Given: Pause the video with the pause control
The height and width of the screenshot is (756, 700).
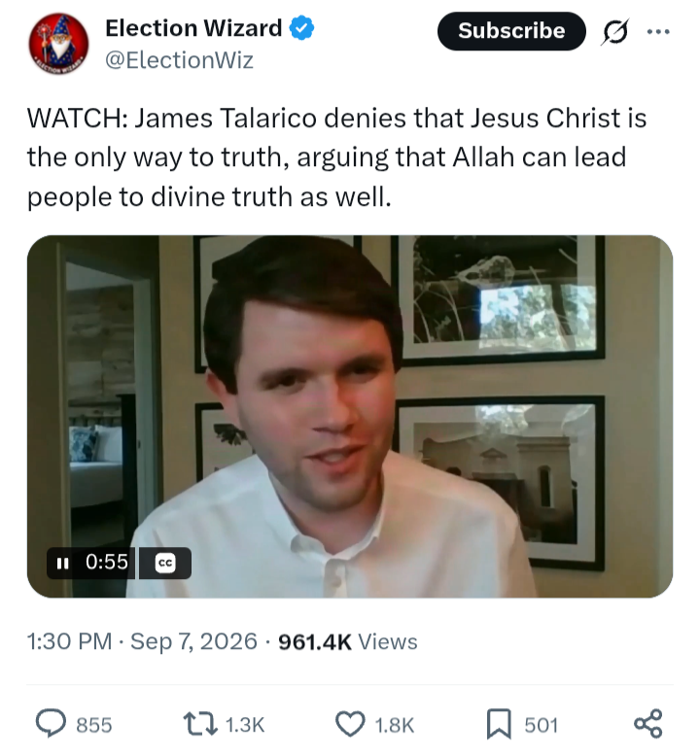Looking at the screenshot, I should pyautogui.click(x=62, y=563).
